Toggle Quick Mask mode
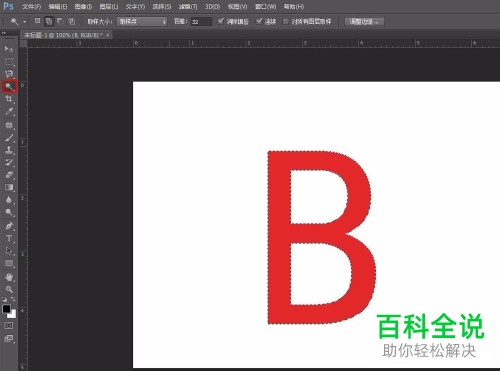This screenshot has height=371, width=500. pos(9,325)
